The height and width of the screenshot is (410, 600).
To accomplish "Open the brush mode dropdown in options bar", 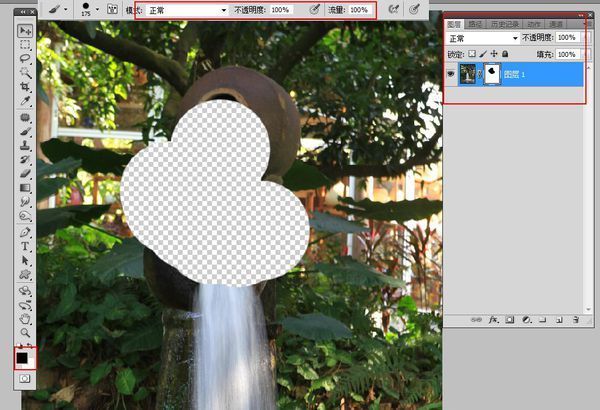I will click(x=187, y=9).
